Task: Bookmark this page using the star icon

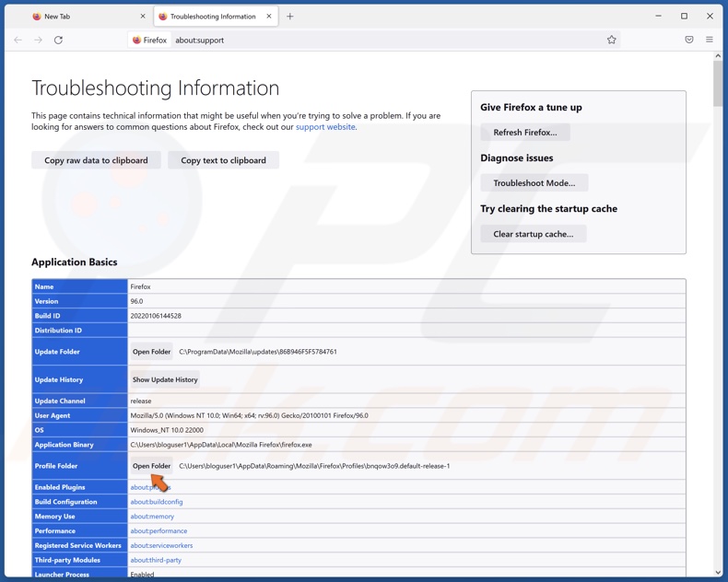Action: [x=611, y=41]
